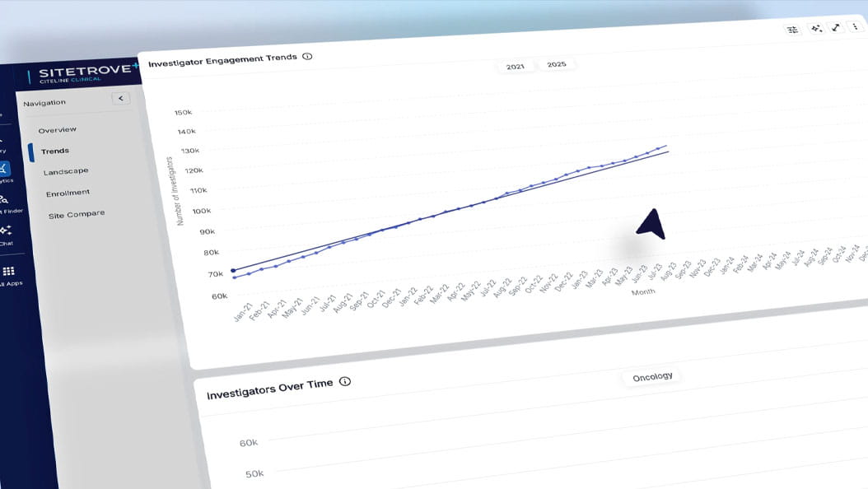This screenshot has width=868, height=489.
Task: Click the filter settings icon in the toolbar
Action: coord(792,29)
